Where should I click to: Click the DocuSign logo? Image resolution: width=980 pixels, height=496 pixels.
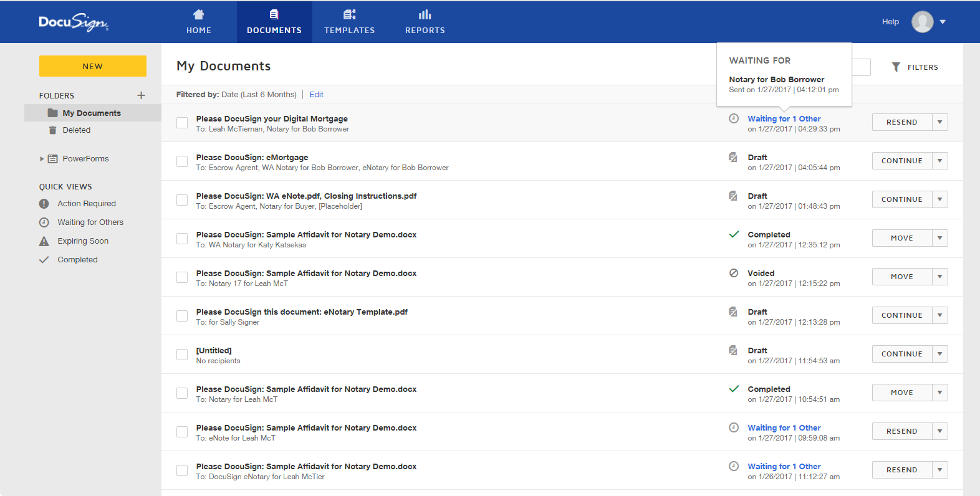[73, 22]
